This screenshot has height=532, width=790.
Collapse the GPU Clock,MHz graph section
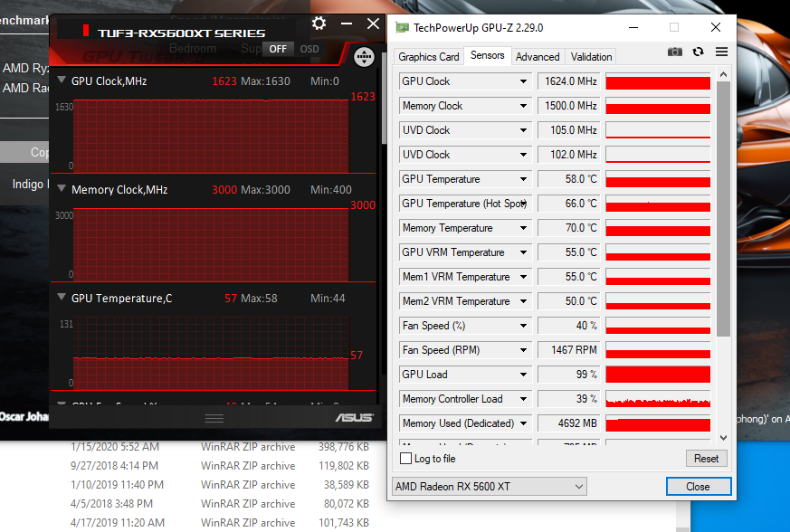[62, 80]
